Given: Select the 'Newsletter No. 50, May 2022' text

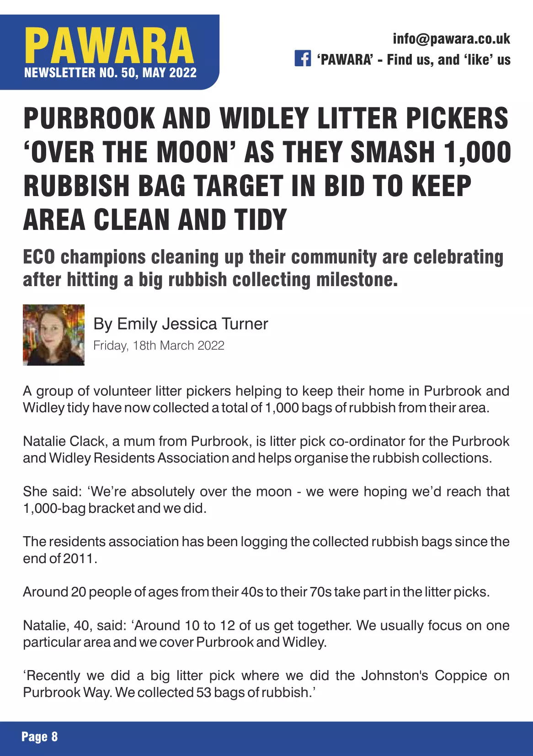Looking at the screenshot, I should point(110,73).
